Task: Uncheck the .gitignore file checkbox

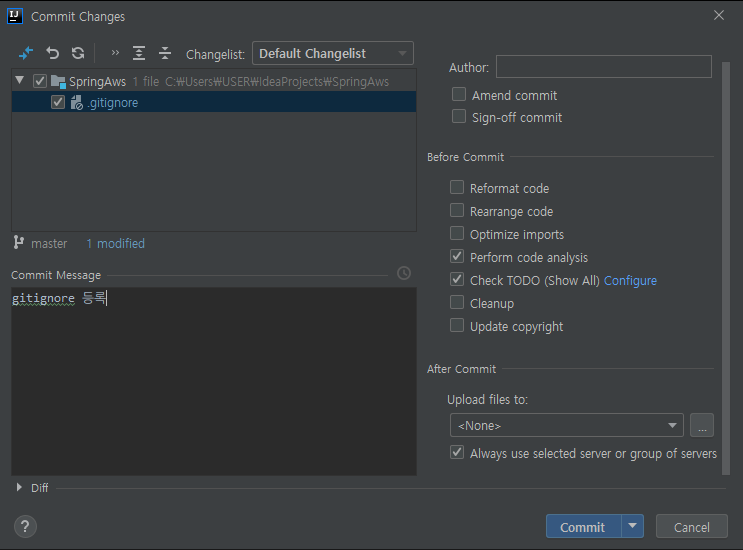Action: coord(58,103)
